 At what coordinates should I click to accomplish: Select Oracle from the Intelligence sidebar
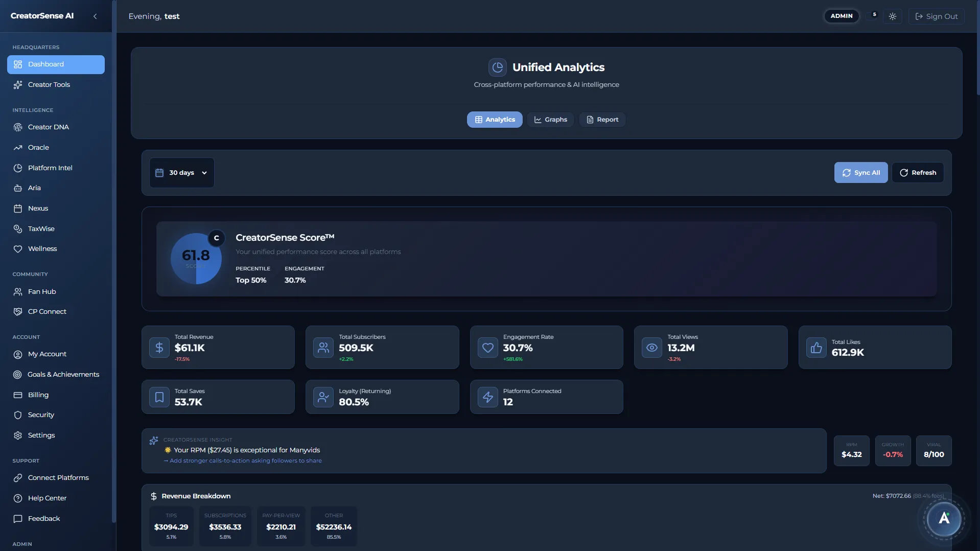coord(38,147)
